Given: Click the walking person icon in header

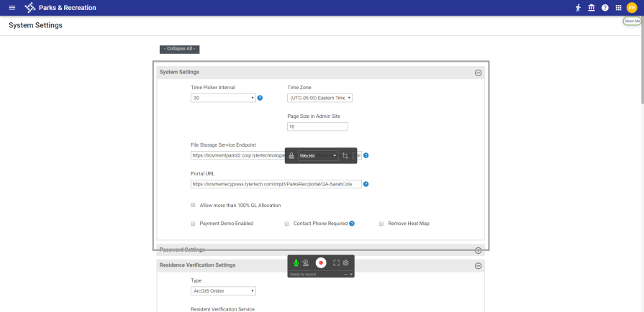Looking at the screenshot, I should point(578,8).
